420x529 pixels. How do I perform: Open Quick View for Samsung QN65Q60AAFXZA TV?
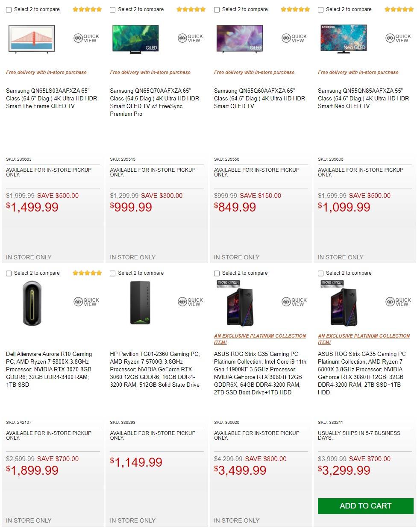tap(294, 38)
